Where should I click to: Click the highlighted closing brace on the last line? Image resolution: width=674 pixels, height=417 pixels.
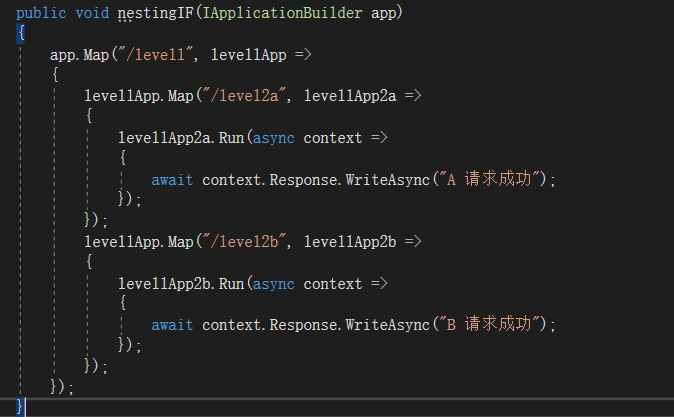20,407
